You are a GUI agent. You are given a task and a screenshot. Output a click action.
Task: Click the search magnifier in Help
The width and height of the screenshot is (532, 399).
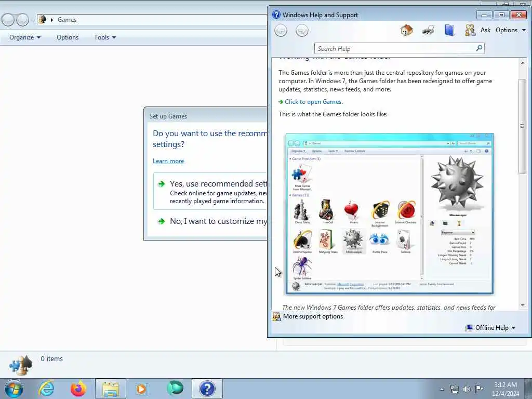click(479, 48)
